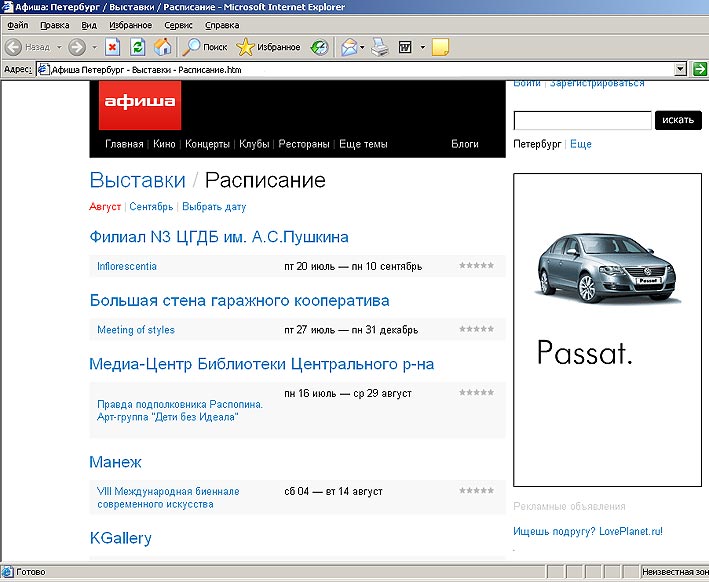Image resolution: width=709 pixels, height=582 pixels.
Task: Click rating stars for VIII Международная биеннале
Action: click(x=476, y=491)
